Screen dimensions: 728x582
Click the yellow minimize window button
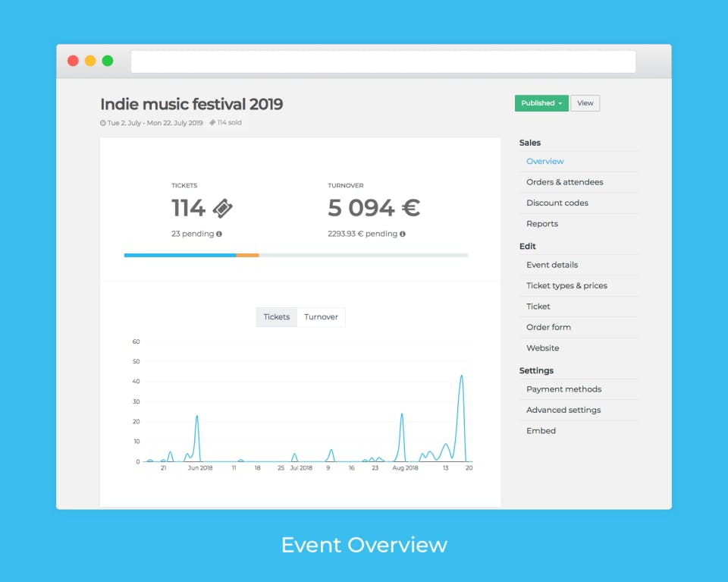point(90,61)
